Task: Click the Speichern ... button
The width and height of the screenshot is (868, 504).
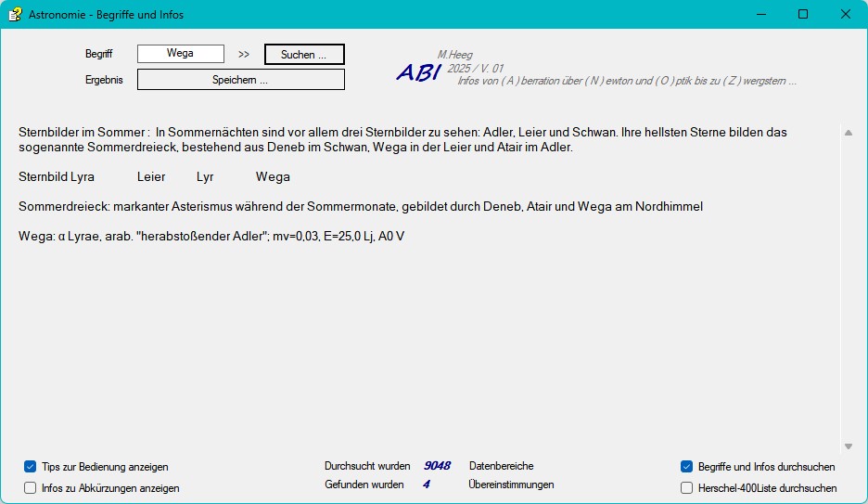Action: [x=241, y=80]
